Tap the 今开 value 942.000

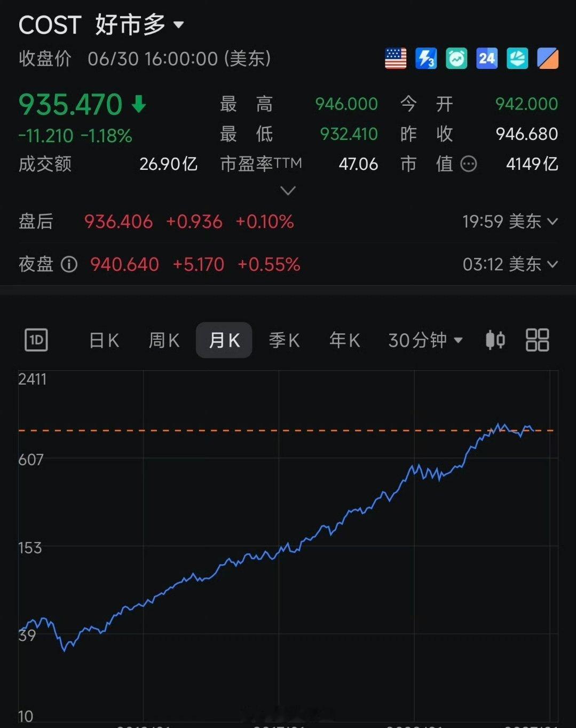(526, 104)
